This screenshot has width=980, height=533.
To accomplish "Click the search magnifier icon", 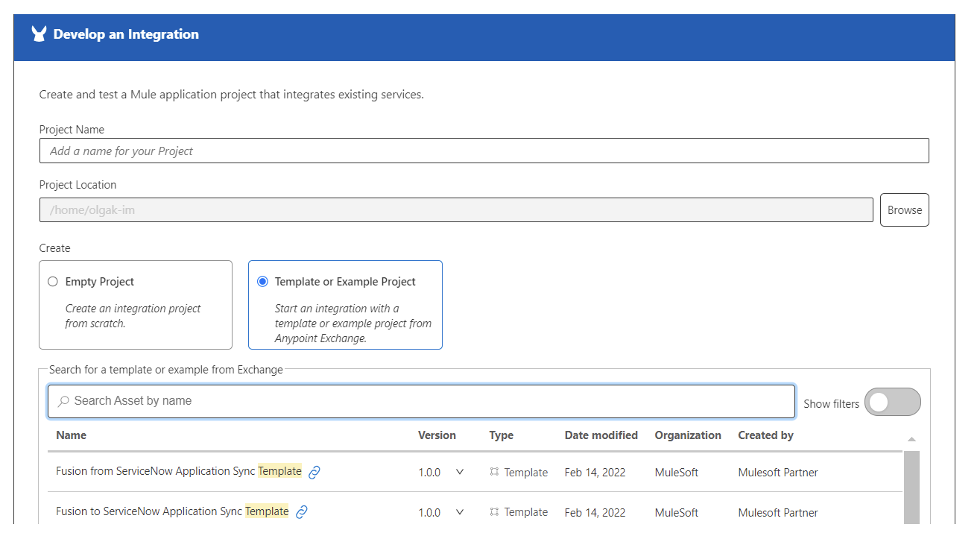I will click(x=63, y=401).
